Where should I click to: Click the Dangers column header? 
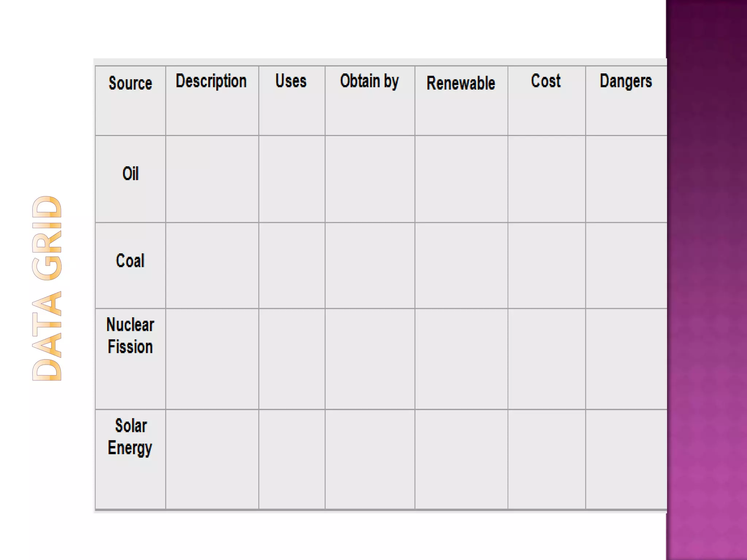pyautogui.click(x=626, y=101)
